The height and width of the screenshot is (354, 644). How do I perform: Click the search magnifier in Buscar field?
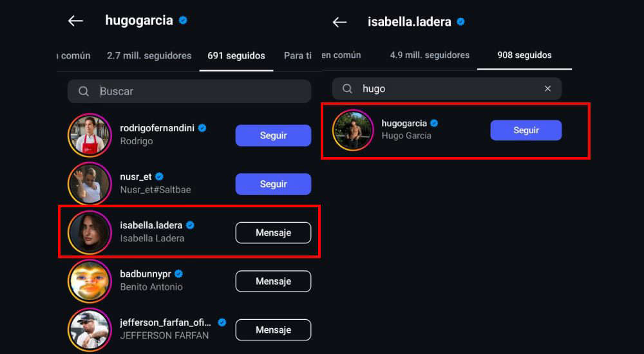click(x=83, y=91)
